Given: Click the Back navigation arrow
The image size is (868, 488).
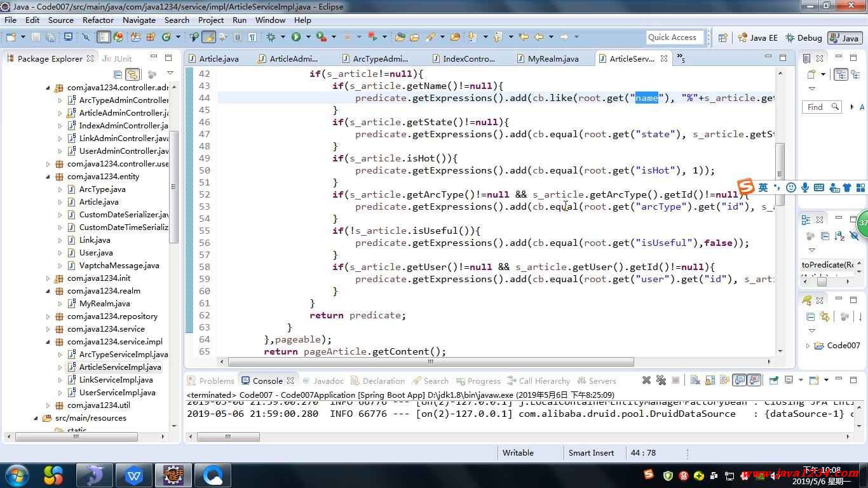Looking at the screenshot, I should [x=539, y=37].
